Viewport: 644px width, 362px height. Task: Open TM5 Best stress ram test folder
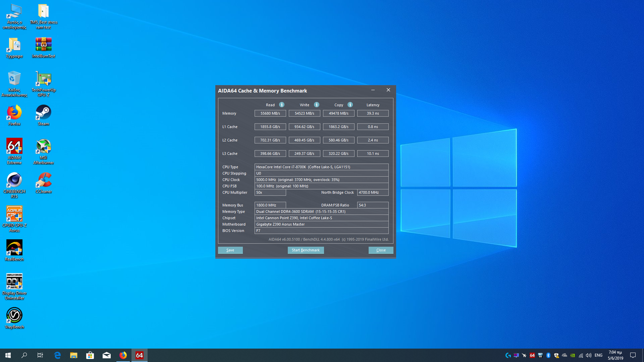tap(44, 17)
